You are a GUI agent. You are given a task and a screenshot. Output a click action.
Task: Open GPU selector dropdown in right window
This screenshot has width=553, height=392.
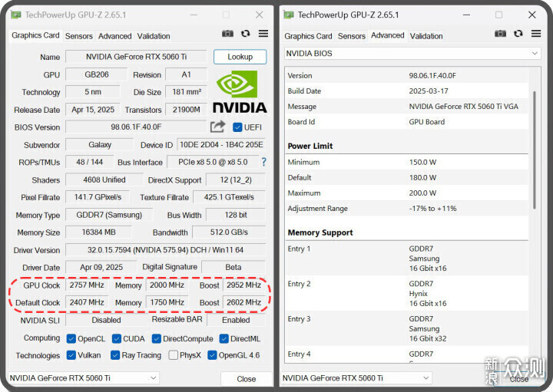(x=356, y=378)
